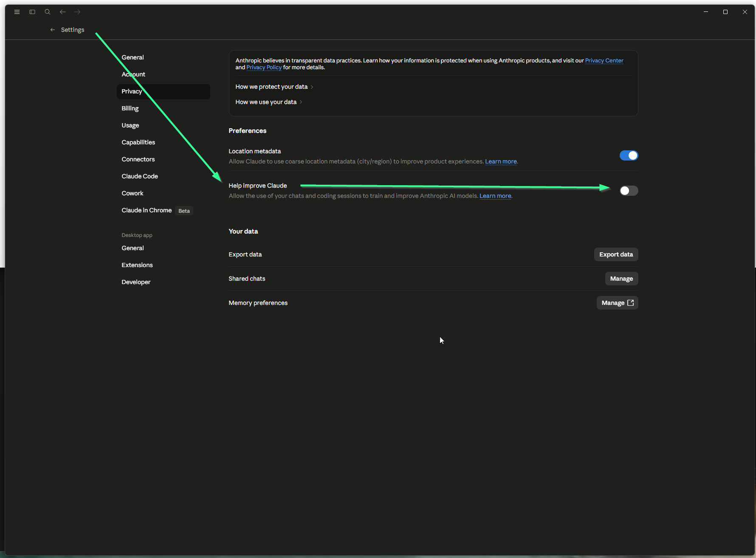Open General under Desktop app

164,248
